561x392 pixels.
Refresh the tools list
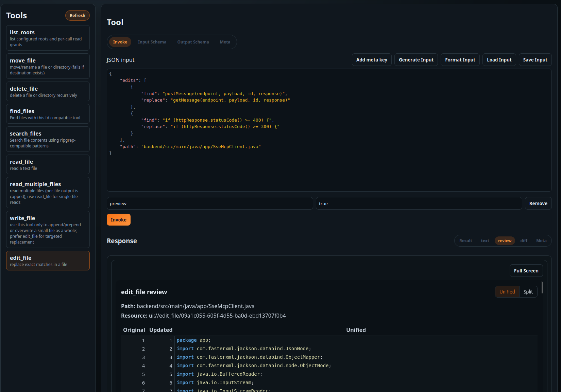[77, 15]
